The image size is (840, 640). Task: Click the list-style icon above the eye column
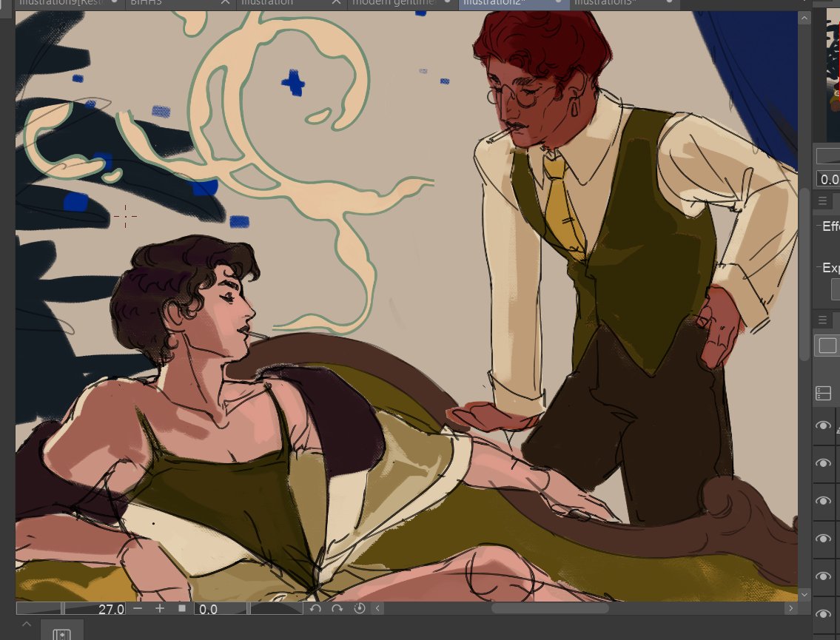pos(823,393)
